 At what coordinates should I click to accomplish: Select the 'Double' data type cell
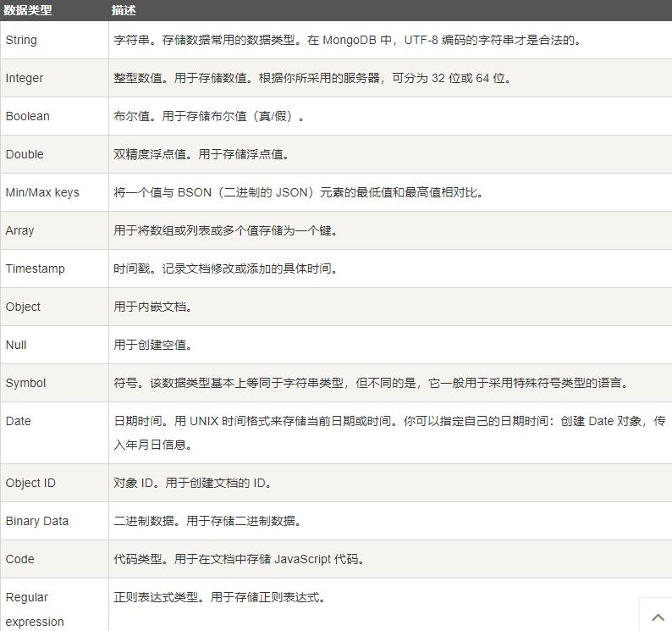(54, 154)
